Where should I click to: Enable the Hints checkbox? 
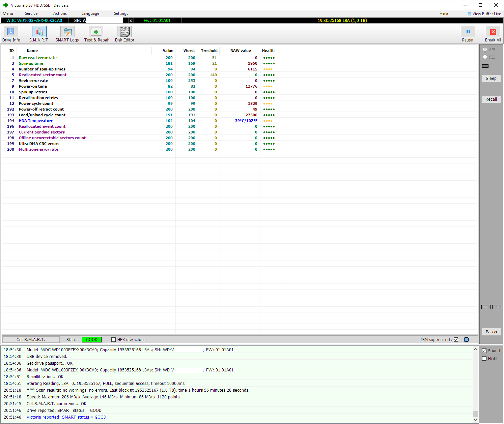coord(484,359)
